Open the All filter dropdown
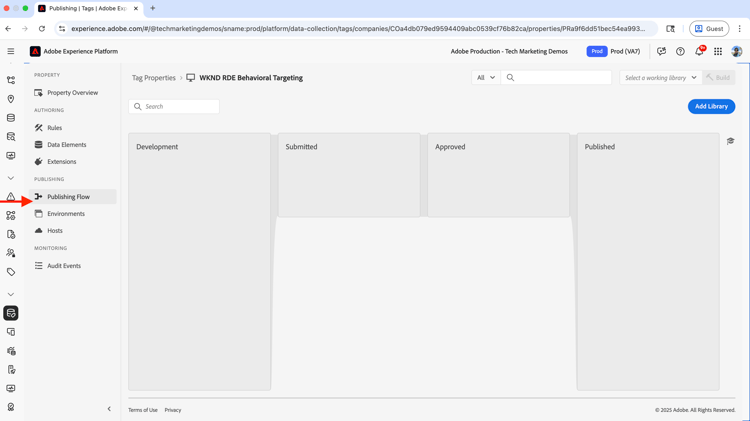Image resolution: width=750 pixels, height=421 pixels. point(485,78)
